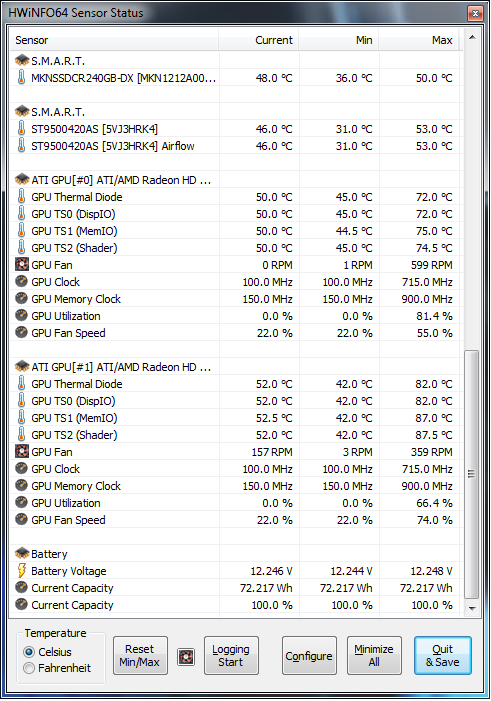Click the 55.0 % max fan speed value
Viewport: 491px width, 701px height.
[x=435, y=333]
